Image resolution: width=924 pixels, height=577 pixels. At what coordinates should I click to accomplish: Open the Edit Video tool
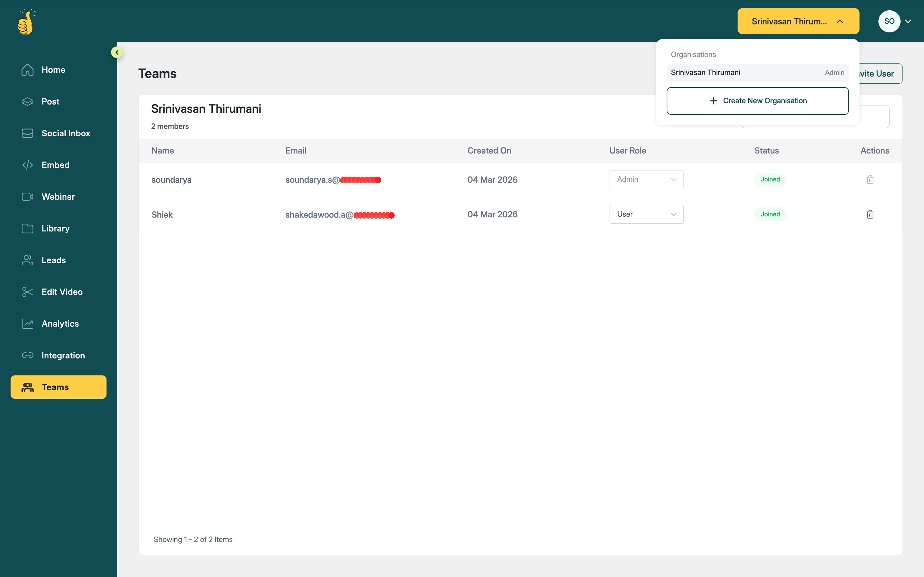pyautogui.click(x=62, y=292)
